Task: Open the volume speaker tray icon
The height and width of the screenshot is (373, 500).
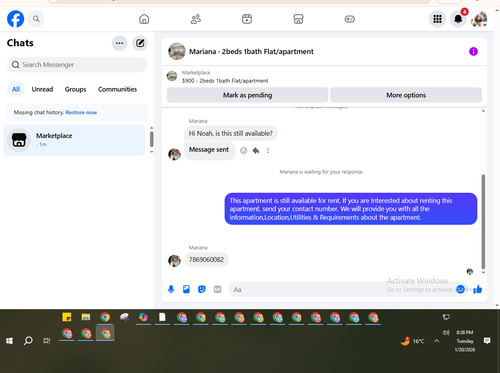Action: pyautogui.click(x=446, y=332)
